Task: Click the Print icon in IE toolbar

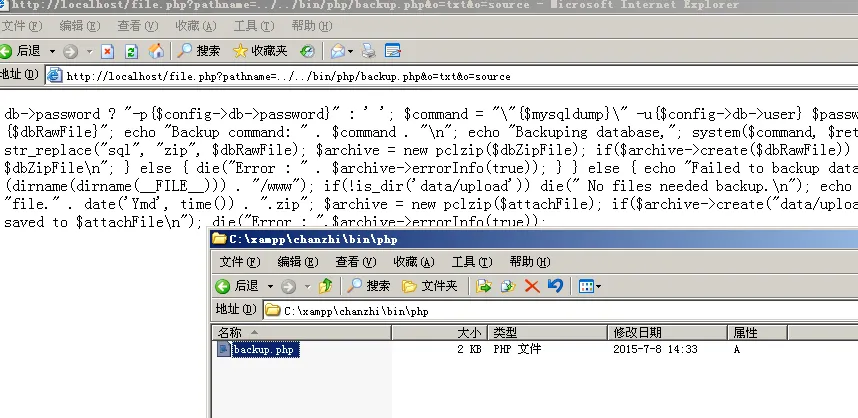Action: (x=369, y=50)
